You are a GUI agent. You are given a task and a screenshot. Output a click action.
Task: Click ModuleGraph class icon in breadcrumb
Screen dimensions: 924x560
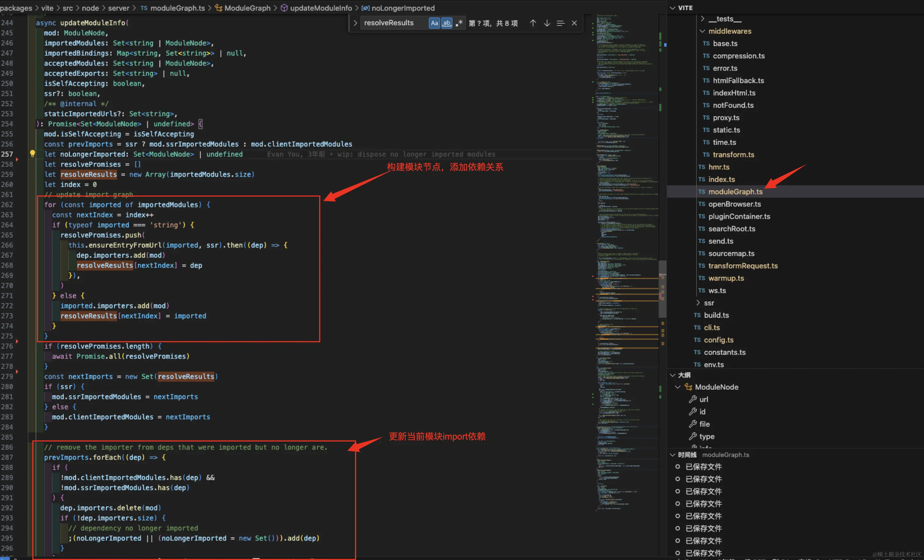(x=218, y=8)
